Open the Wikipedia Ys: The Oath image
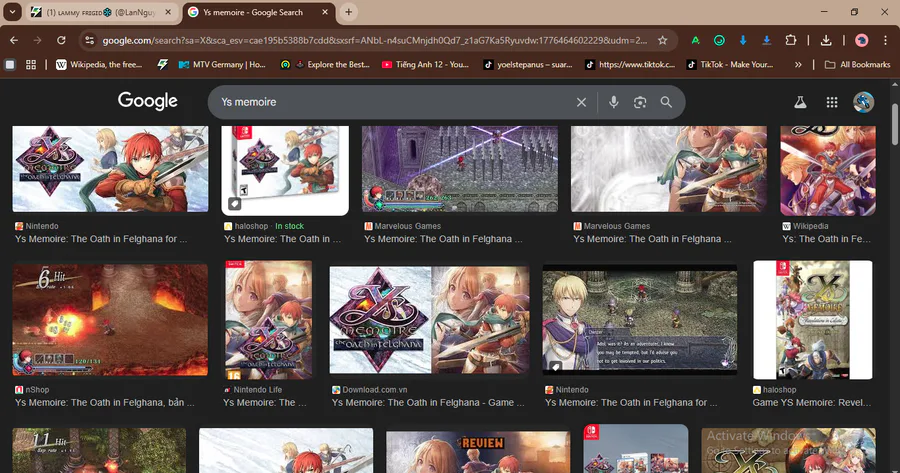 [828, 170]
